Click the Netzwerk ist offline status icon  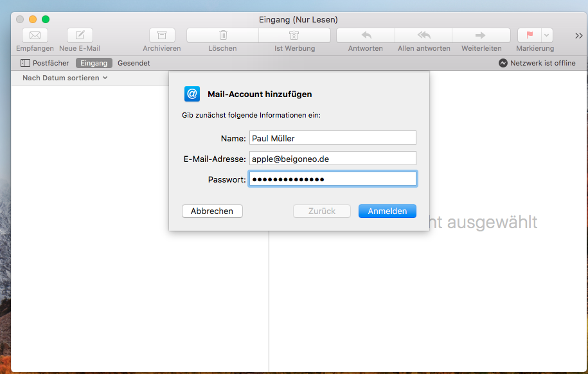tap(503, 63)
